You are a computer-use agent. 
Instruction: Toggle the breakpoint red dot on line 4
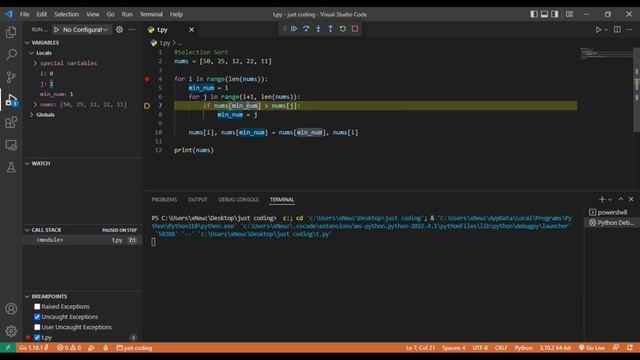pos(147,79)
